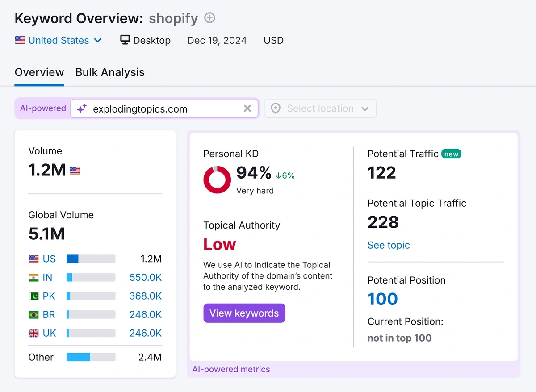Click the 550.0K India volume value
Viewport: 536px width, 392px height.
(x=146, y=277)
